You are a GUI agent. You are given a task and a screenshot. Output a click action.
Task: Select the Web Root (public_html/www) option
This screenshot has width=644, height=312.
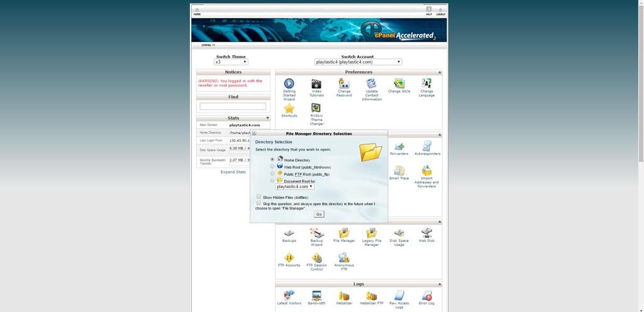[272, 166]
